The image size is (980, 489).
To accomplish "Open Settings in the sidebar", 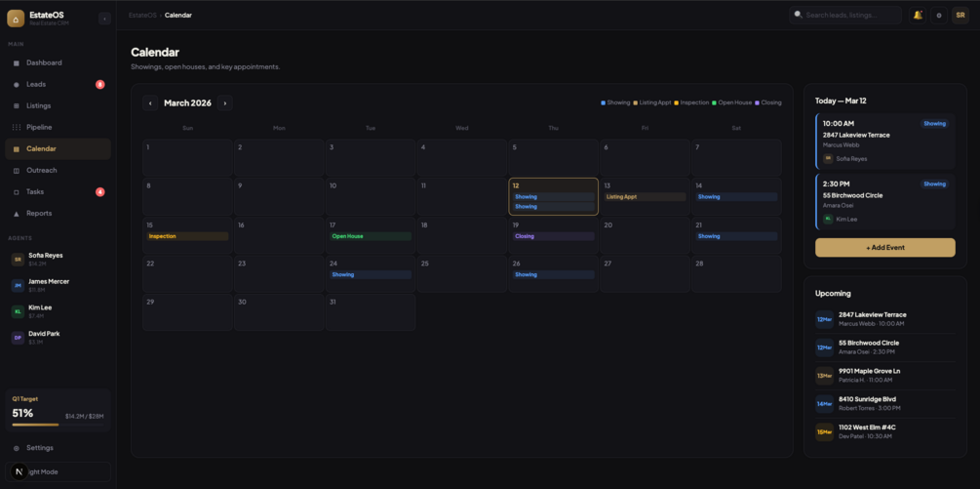I will (x=59, y=448).
